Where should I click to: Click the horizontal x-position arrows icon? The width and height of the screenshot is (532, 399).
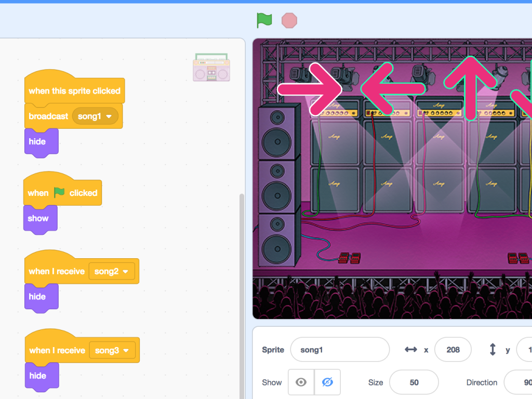[x=411, y=350]
